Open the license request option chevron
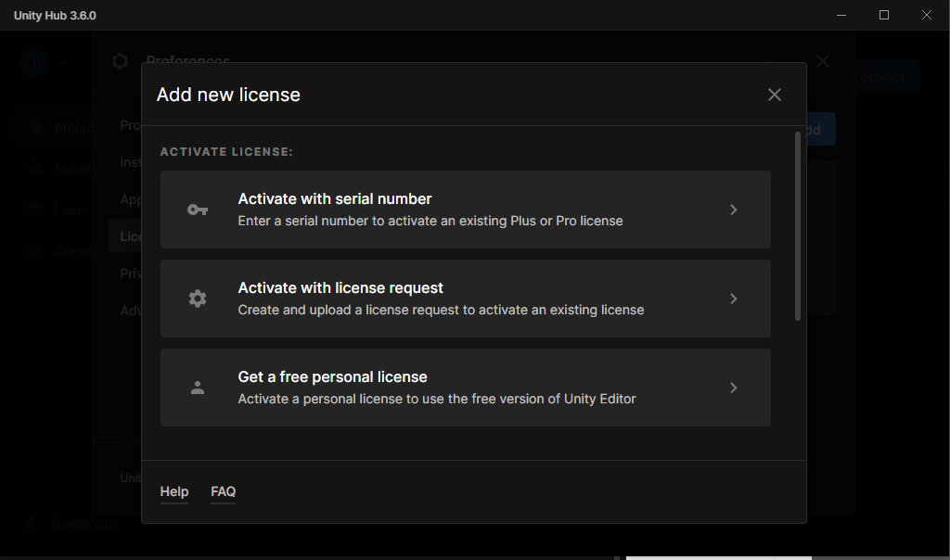The width and height of the screenshot is (950, 560). point(733,299)
